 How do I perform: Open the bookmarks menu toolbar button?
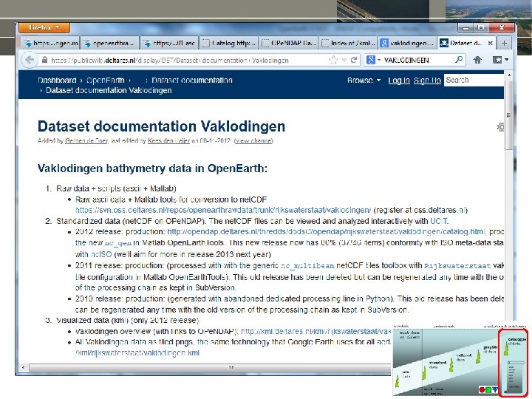(x=500, y=60)
